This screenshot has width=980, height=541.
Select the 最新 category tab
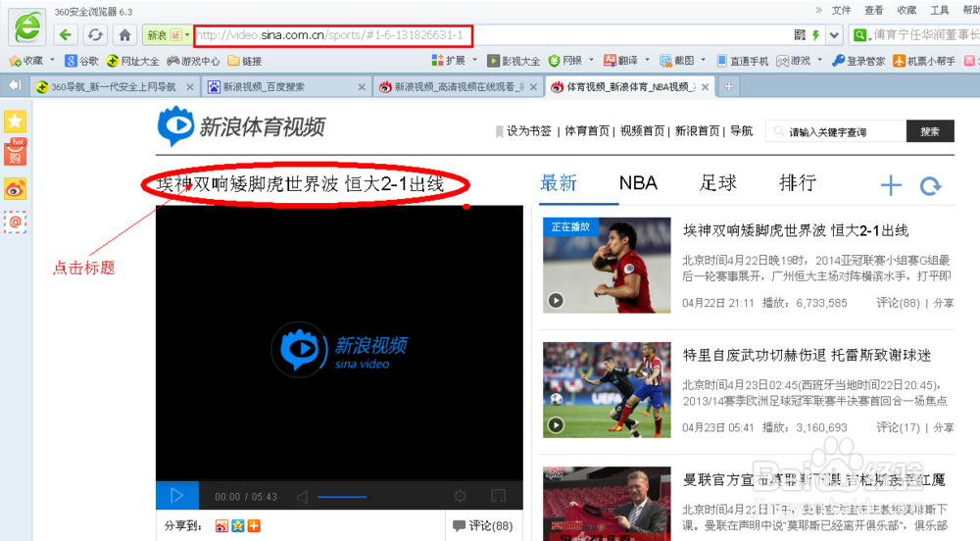559,183
